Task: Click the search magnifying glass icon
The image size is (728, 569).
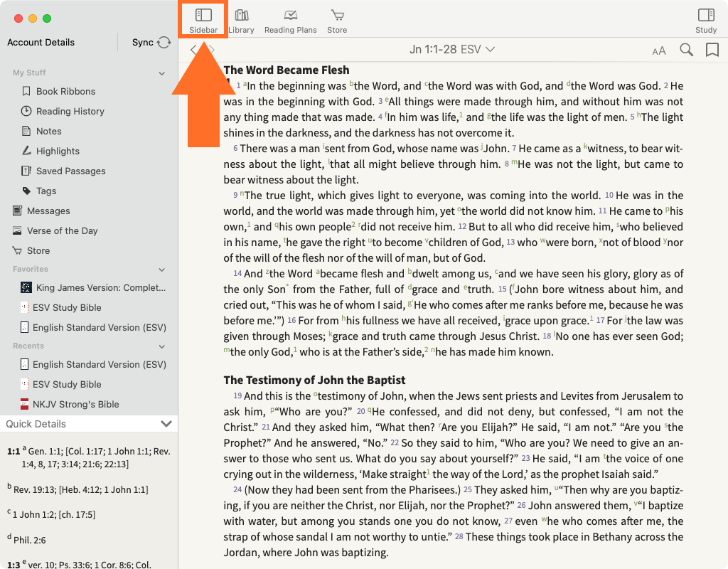Action: (686, 50)
